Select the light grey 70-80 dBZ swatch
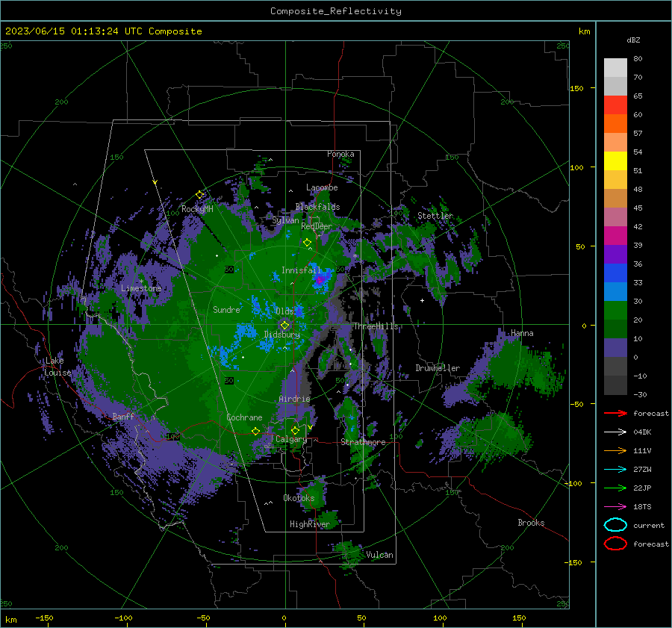 (615, 67)
